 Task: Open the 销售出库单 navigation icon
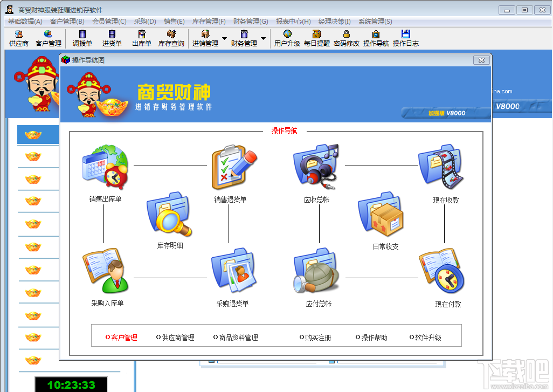pyautogui.click(x=105, y=167)
